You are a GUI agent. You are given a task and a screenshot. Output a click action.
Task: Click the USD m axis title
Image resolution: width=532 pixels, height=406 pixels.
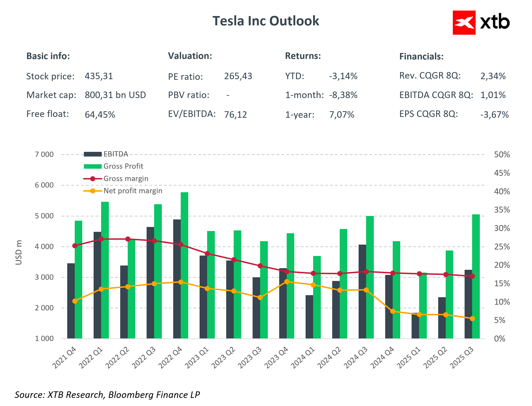coord(19,252)
